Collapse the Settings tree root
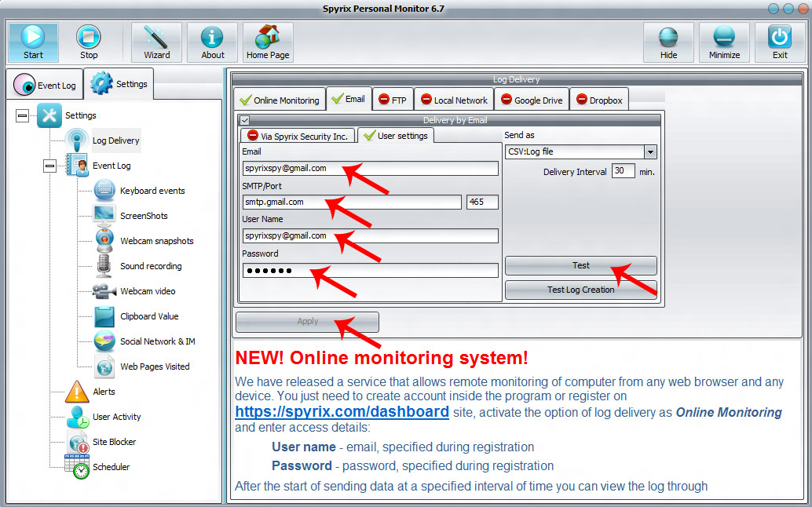The image size is (812, 507). (22, 115)
